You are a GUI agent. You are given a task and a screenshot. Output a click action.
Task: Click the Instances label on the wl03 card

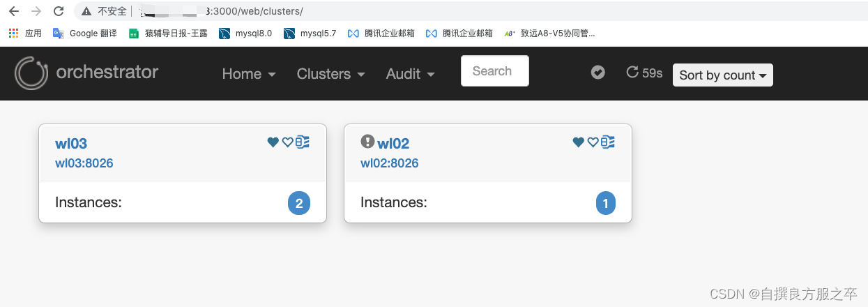coord(89,202)
